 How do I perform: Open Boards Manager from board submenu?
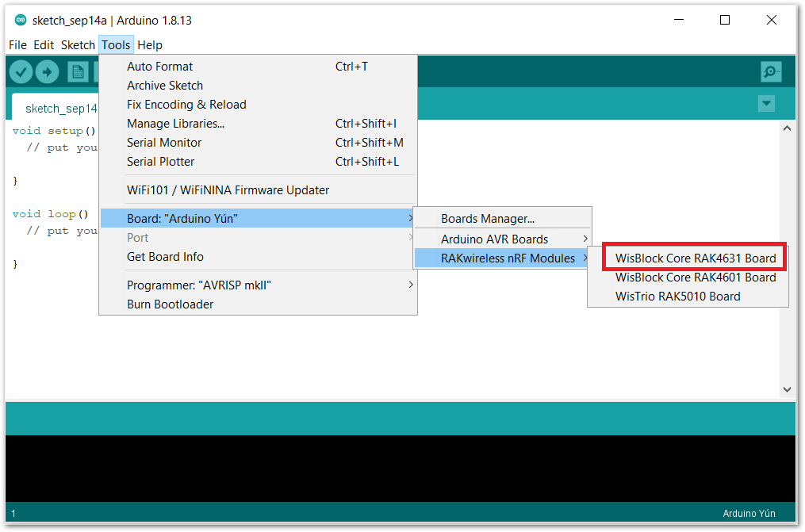(502, 219)
